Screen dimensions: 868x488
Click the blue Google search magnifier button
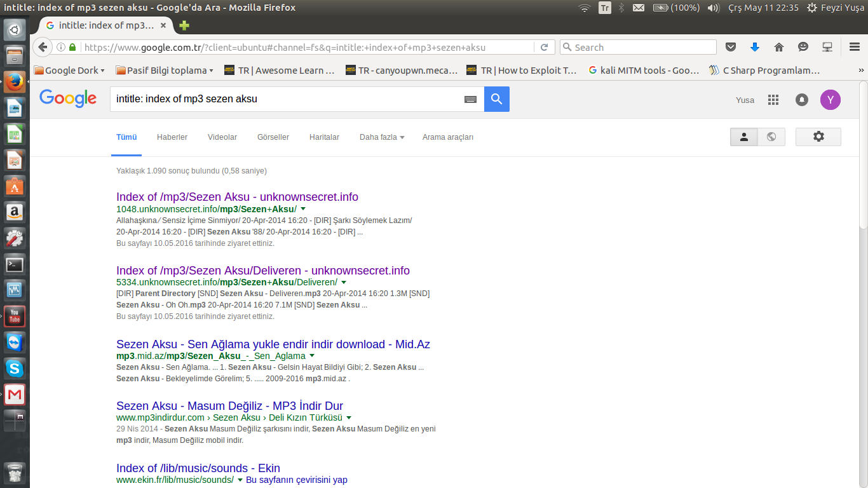tap(496, 99)
